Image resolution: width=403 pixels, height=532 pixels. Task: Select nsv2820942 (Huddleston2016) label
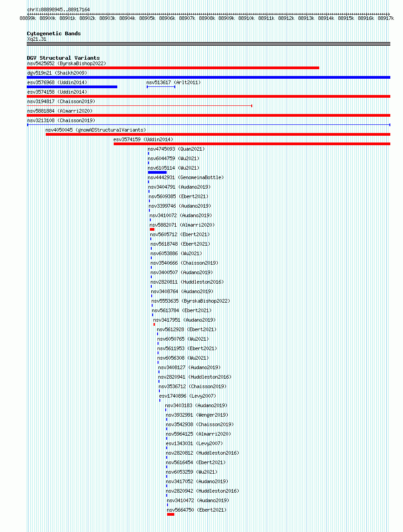[x=202, y=491]
